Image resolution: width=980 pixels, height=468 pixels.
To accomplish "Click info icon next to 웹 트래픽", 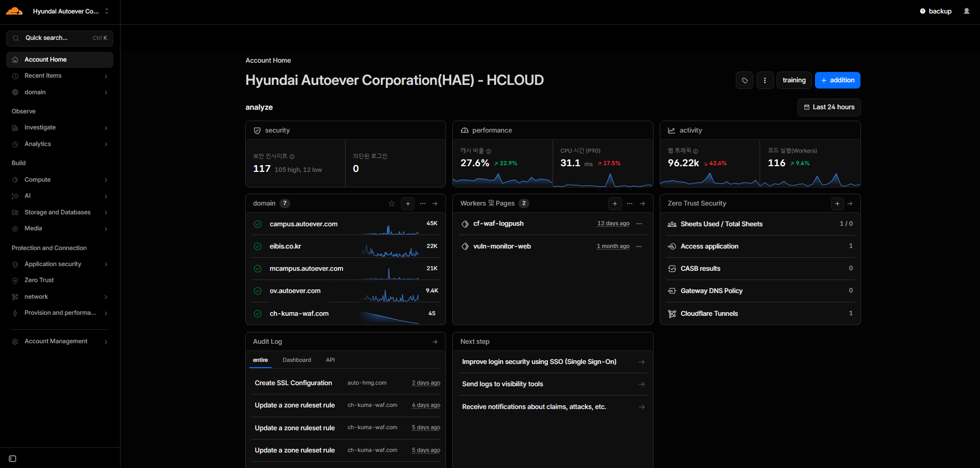I will 695,151.
